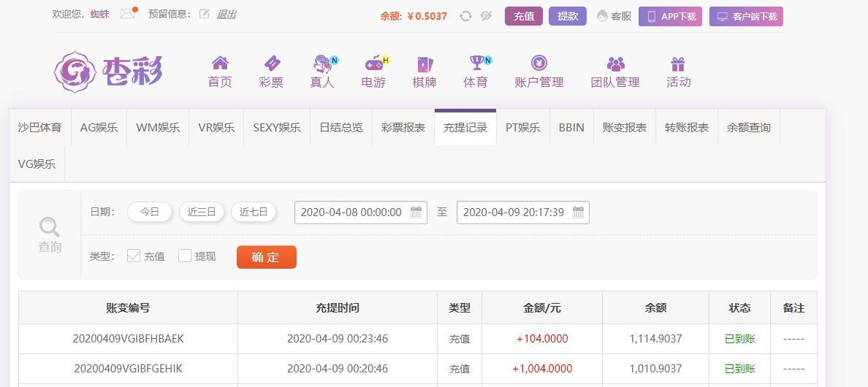The height and width of the screenshot is (387, 868).
Task: Open 活动 gift promotions icon
Action: (678, 64)
